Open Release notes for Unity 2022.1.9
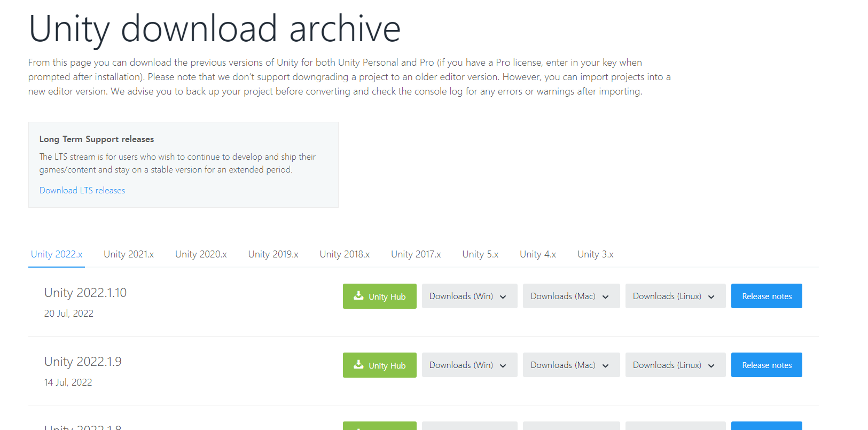868x430 pixels. point(767,365)
